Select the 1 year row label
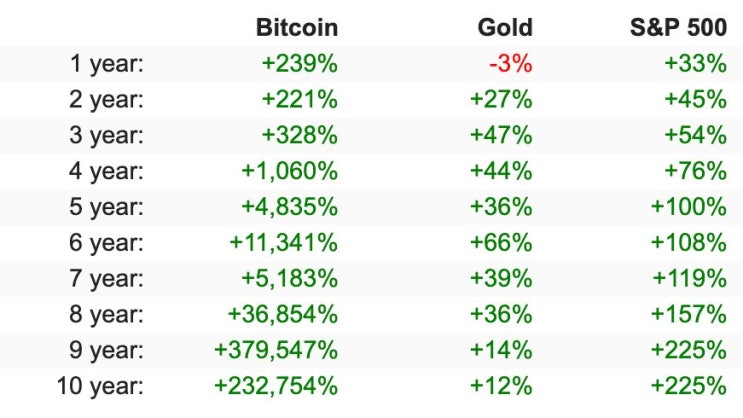Viewport: 743px width, 418px height. click(x=106, y=64)
